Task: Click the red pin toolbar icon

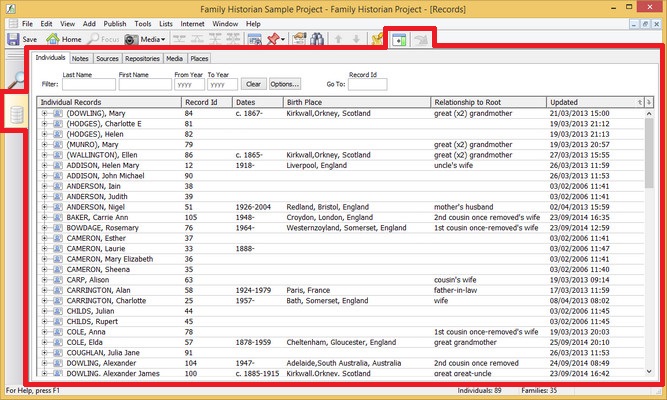Action: pyautogui.click(x=274, y=39)
